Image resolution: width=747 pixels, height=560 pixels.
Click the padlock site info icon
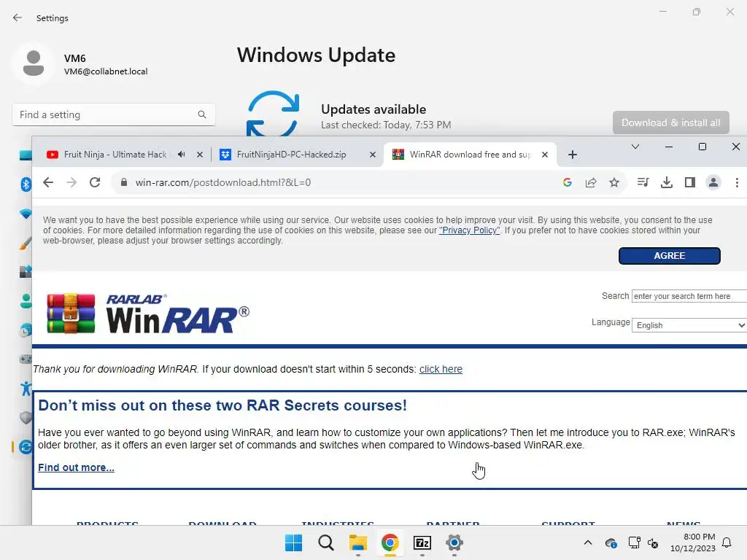[124, 182]
